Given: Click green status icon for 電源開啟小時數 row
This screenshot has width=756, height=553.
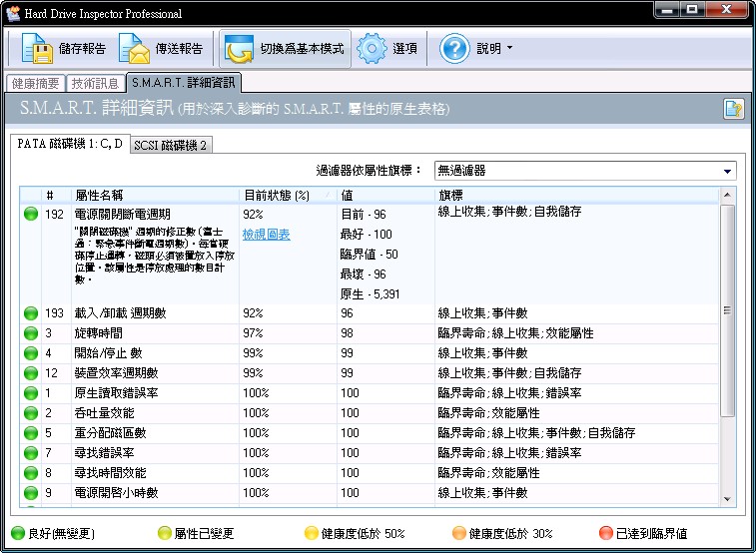Looking at the screenshot, I should point(31,493).
